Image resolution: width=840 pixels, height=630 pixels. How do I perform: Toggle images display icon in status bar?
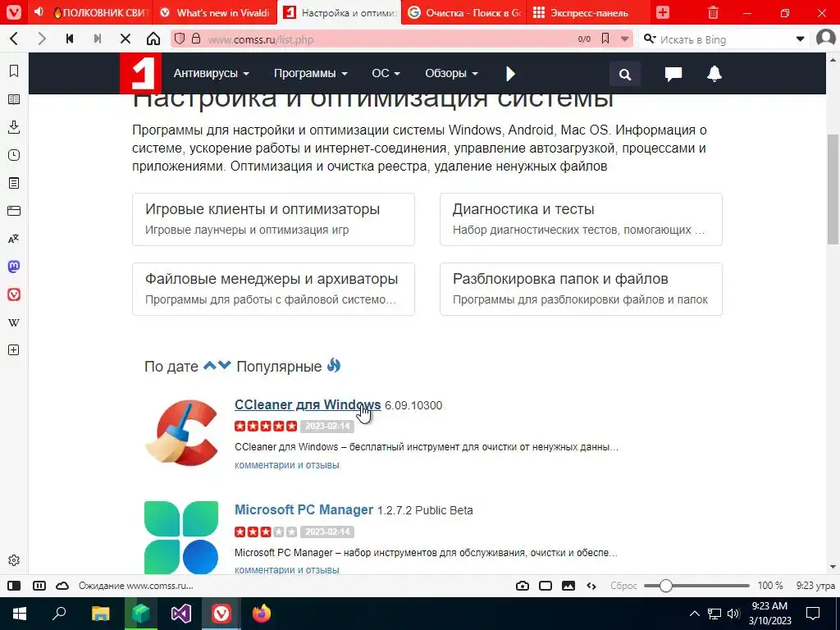click(x=568, y=586)
